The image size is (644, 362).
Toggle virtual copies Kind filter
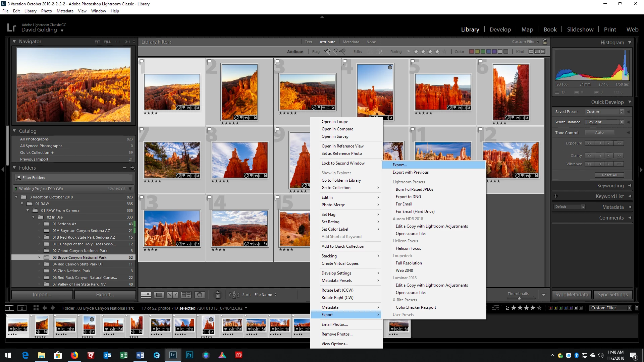(x=537, y=52)
